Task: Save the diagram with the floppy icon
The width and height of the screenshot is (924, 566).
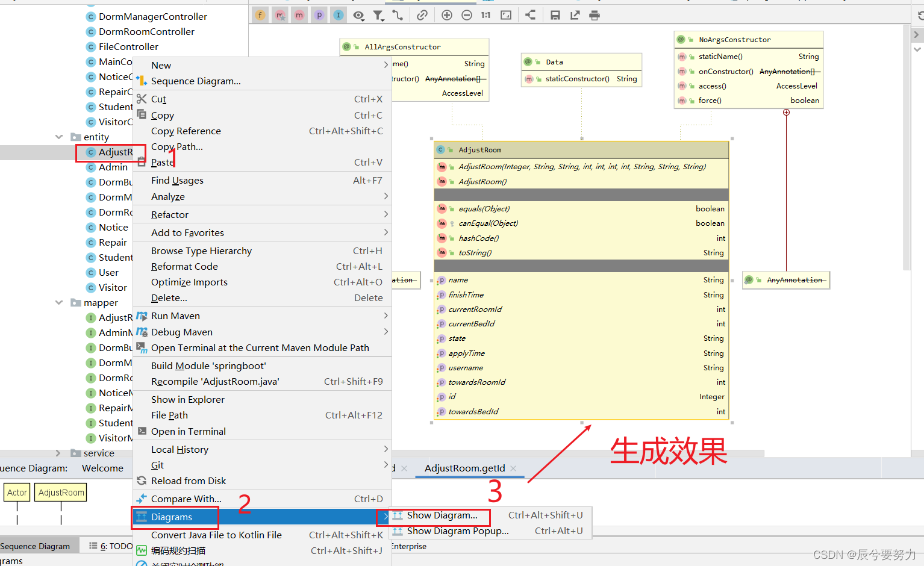Action: click(555, 15)
